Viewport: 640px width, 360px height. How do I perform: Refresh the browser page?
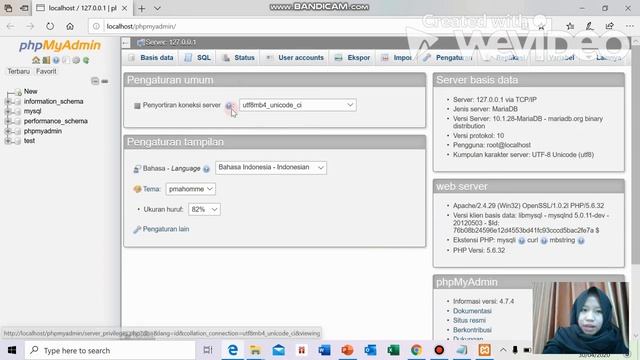coord(50,26)
